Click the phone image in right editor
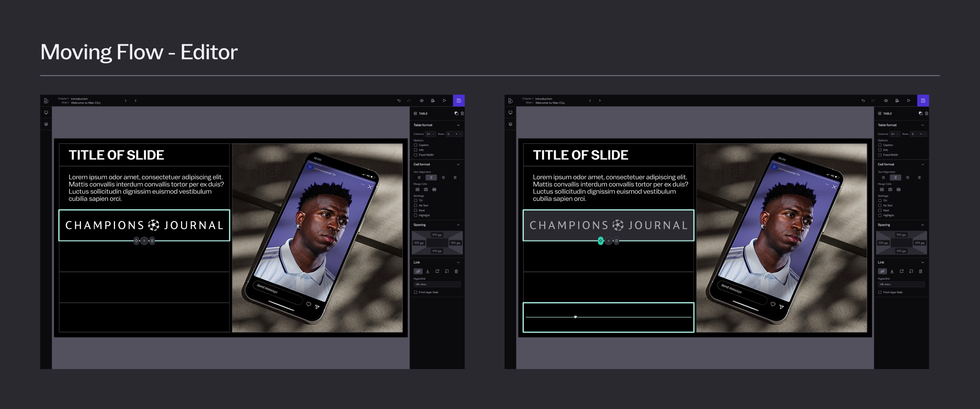 coord(782,238)
